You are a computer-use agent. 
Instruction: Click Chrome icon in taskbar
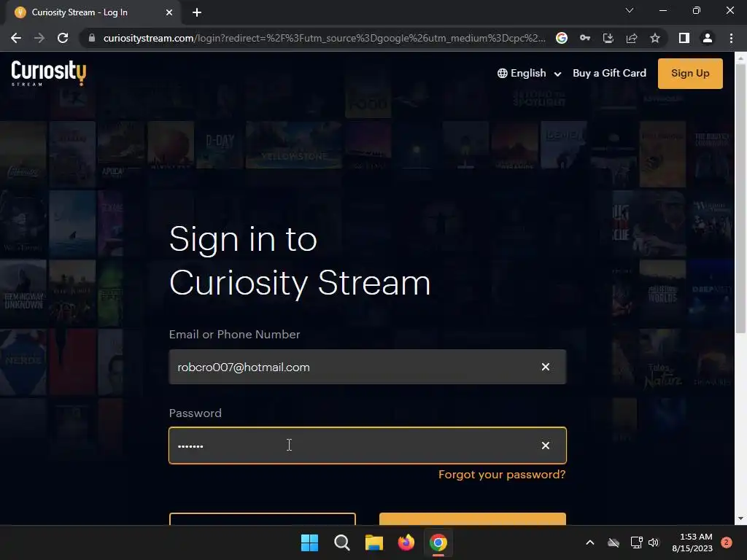pyautogui.click(x=438, y=542)
